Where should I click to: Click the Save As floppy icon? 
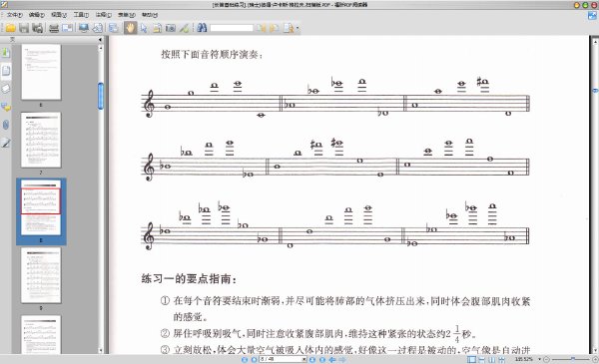point(38,28)
